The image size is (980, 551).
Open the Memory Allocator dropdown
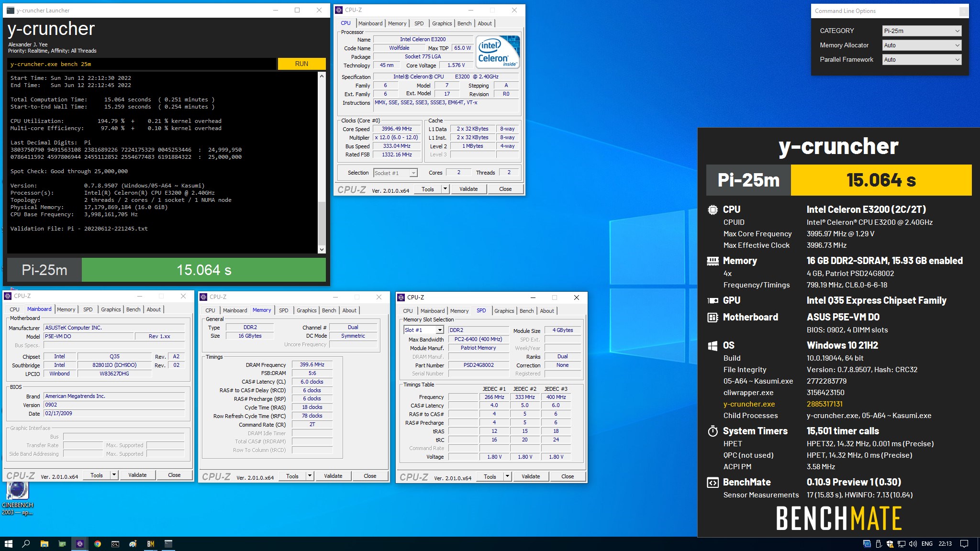pos(922,45)
